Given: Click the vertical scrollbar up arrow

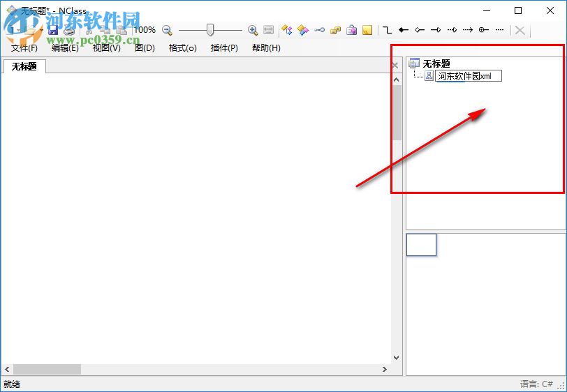Looking at the screenshot, I should (x=397, y=80).
